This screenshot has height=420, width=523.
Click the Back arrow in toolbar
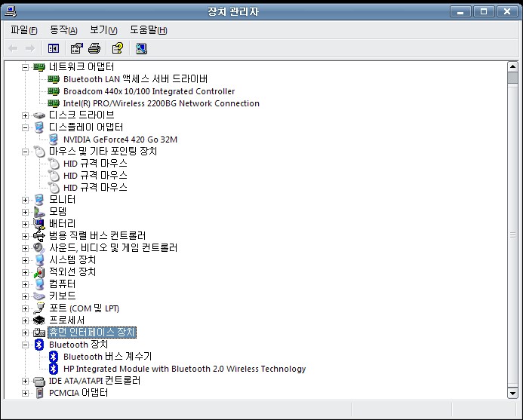click(x=13, y=49)
